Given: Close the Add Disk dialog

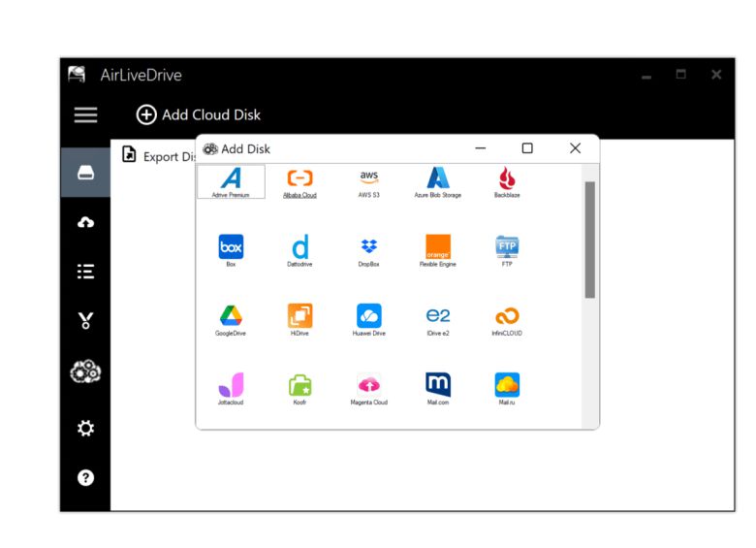Looking at the screenshot, I should point(575,148).
